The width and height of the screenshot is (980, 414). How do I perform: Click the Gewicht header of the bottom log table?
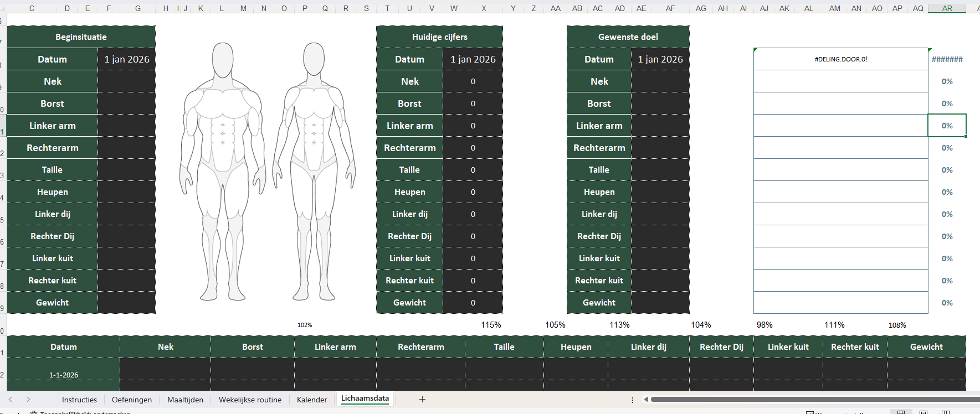[926, 347]
